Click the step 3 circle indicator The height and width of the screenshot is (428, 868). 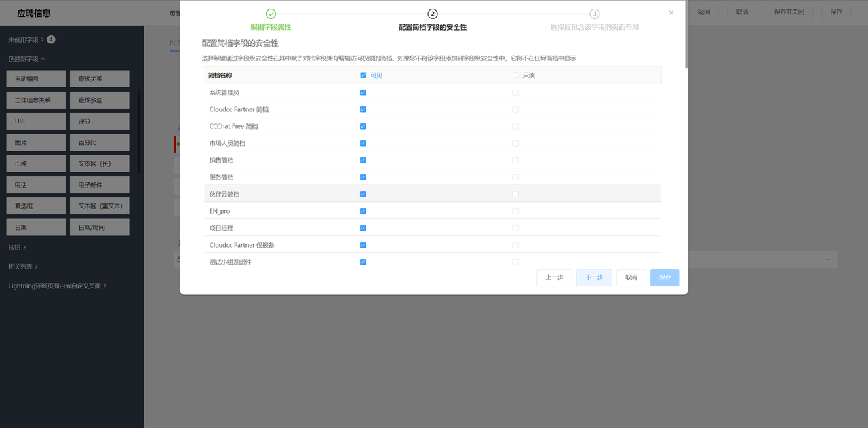pyautogui.click(x=595, y=14)
